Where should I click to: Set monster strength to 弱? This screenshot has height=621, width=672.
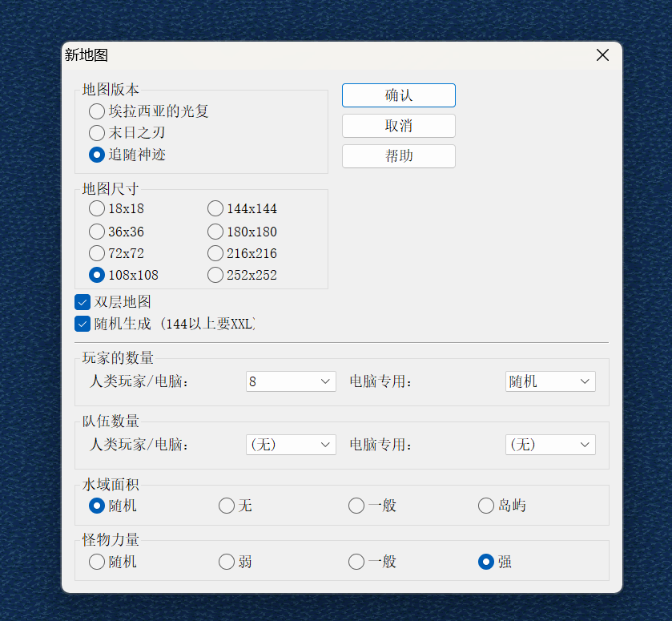tap(226, 562)
